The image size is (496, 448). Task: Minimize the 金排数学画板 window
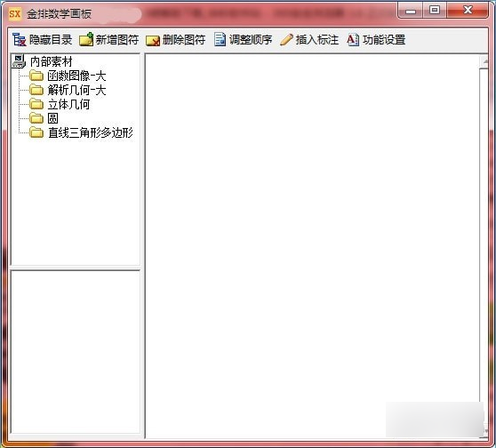(411, 11)
